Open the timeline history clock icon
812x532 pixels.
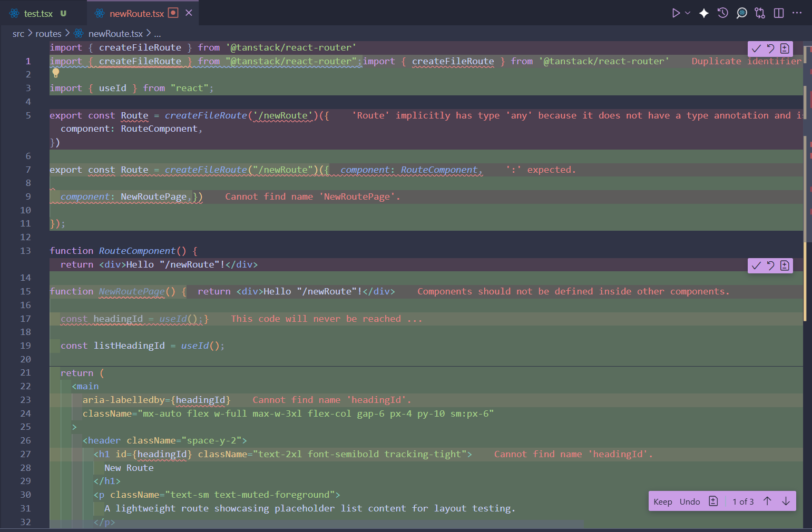(x=723, y=13)
